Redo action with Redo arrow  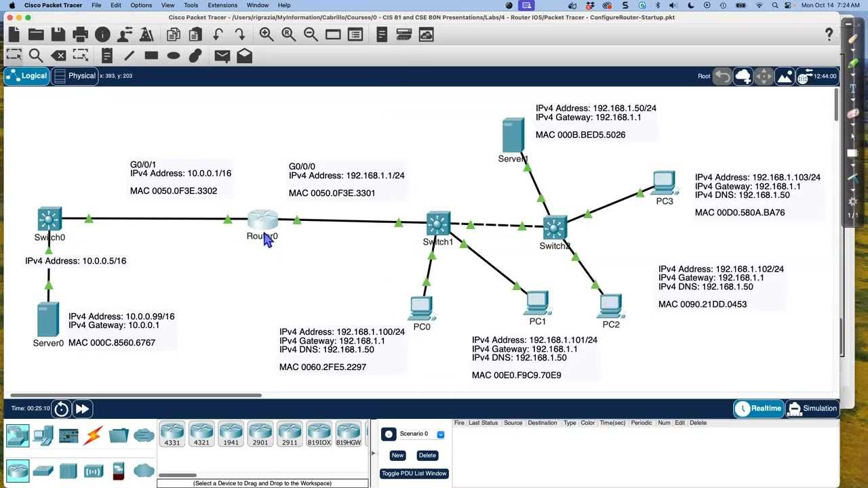coord(240,35)
